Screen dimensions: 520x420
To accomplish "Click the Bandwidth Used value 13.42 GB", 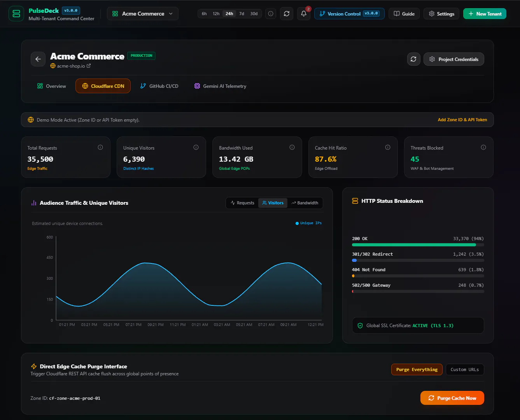I will (x=236, y=159).
